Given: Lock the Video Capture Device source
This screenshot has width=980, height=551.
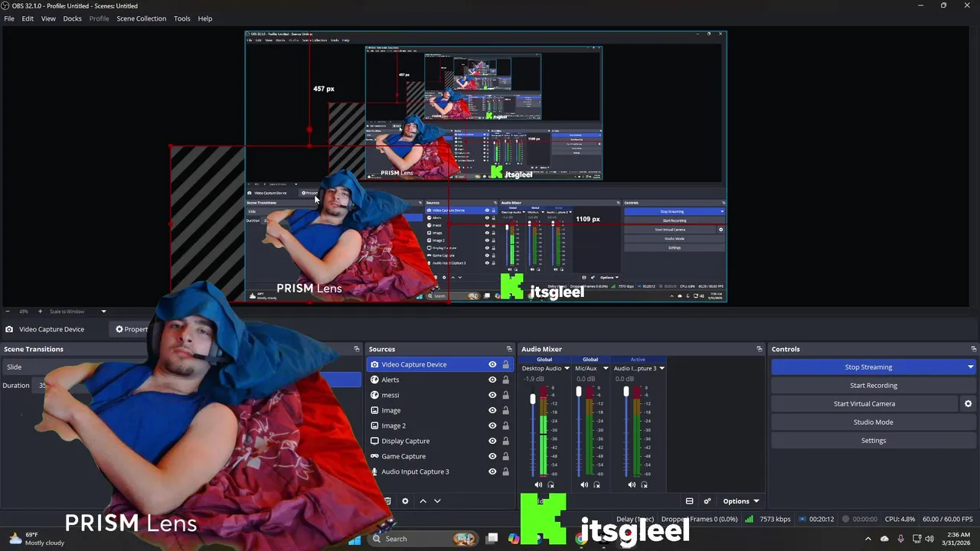Looking at the screenshot, I should point(505,364).
